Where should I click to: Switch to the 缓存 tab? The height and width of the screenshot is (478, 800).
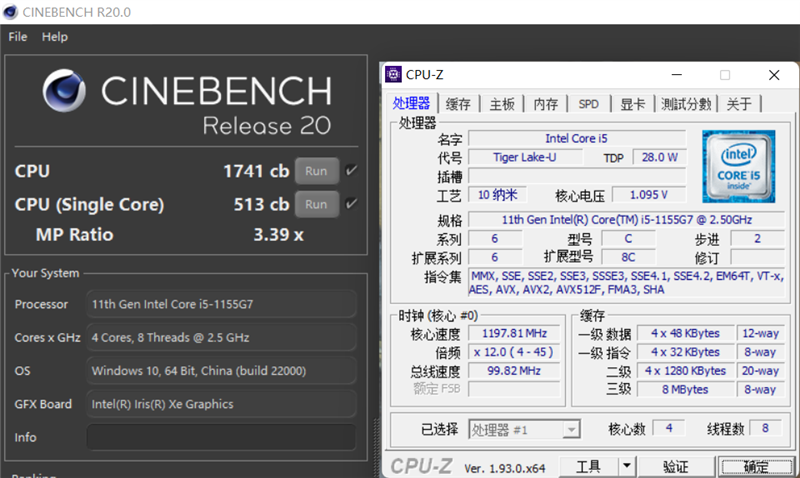(x=458, y=104)
